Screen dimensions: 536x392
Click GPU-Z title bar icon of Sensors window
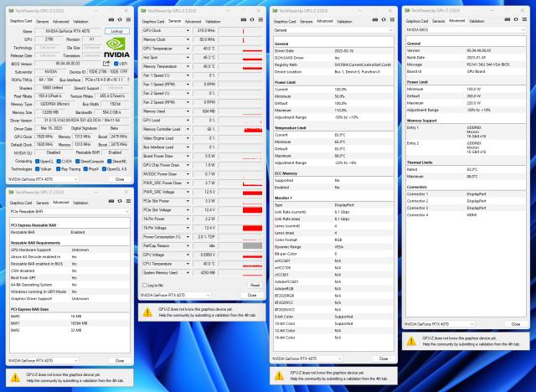[x=143, y=11]
